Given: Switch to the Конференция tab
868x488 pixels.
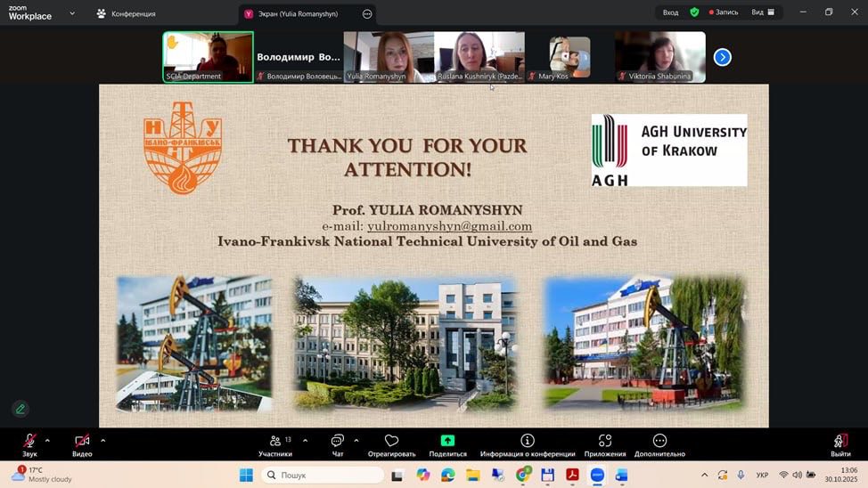Looking at the screenshot, I should click(126, 13).
